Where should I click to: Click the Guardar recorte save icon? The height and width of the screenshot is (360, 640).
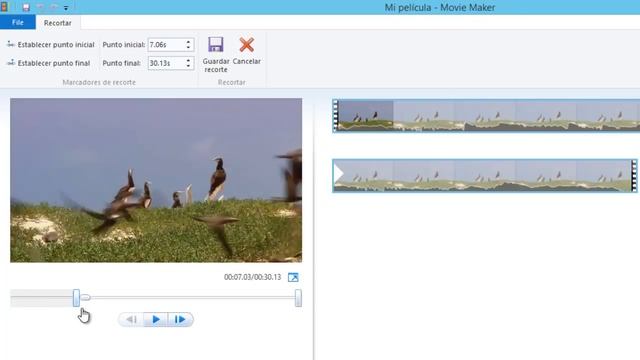pyautogui.click(x=216, y=44)
